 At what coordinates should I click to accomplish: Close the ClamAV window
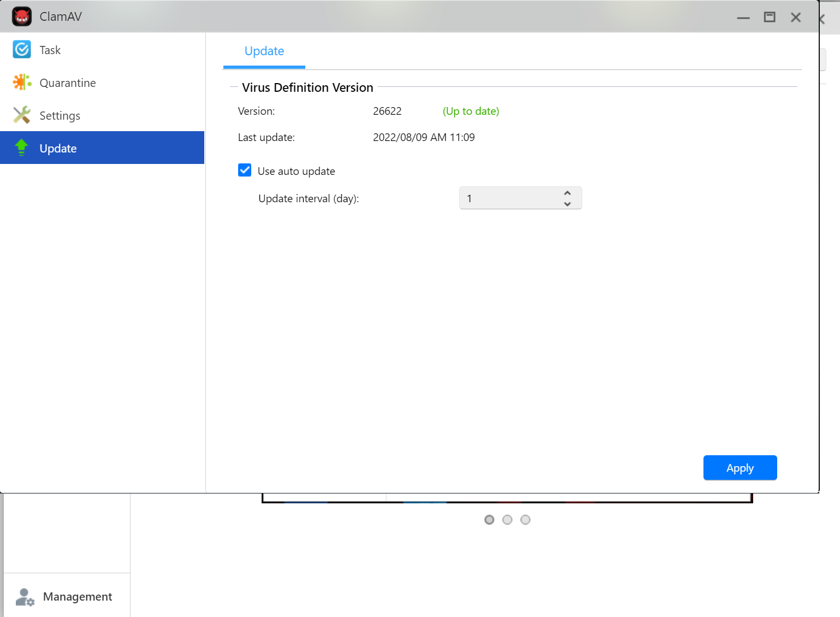(796, 17)
